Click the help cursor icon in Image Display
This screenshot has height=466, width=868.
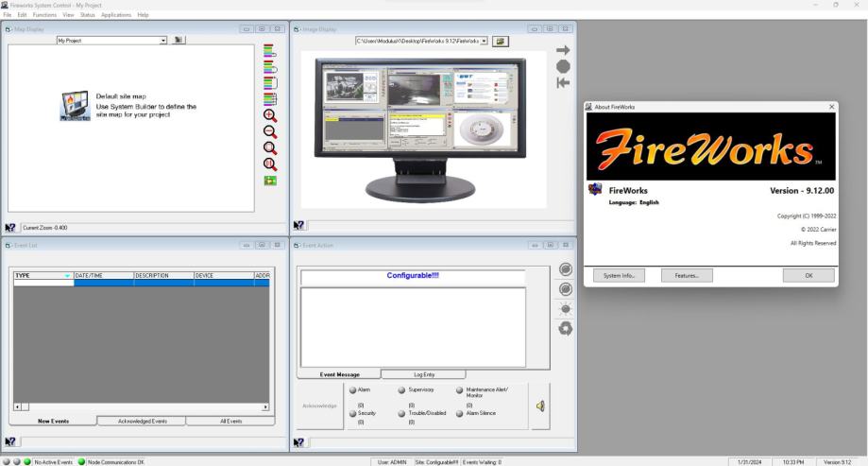click(298, 225)
